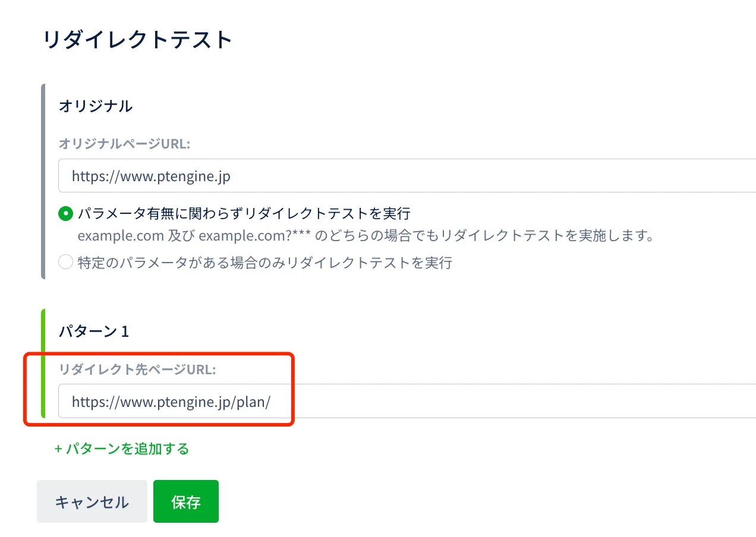Click the リダイレクト先ページURL: field label
The height and width of the screenshot is (537, 756).
(137, 369)
